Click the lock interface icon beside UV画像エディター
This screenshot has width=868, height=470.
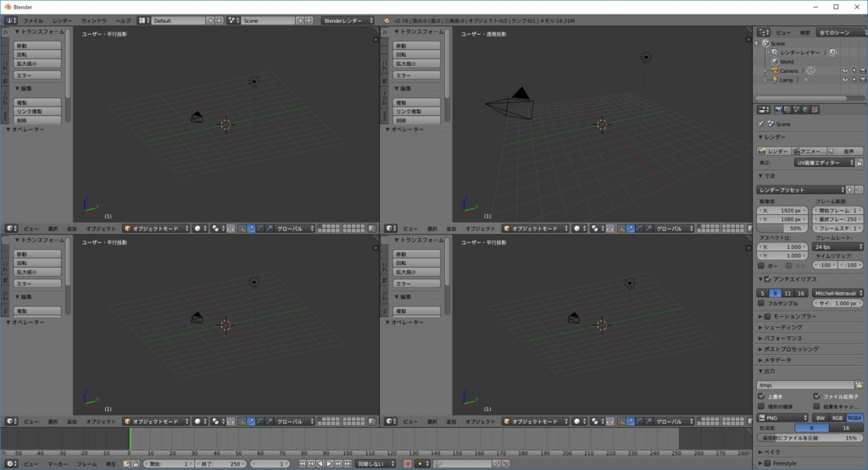click(x=860, y=163)
